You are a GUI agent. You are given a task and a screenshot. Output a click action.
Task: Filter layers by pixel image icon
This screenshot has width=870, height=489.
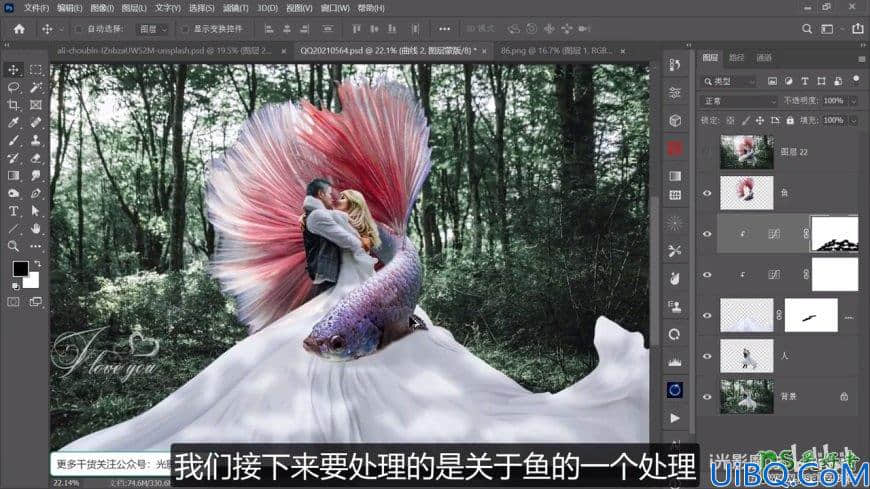tap(772, 81)
